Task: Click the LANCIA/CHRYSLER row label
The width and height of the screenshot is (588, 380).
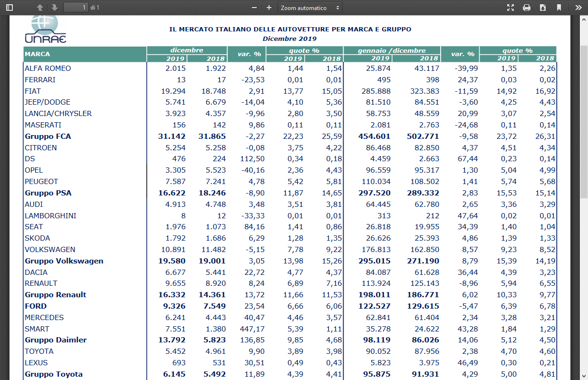Action: click(x=58, y=114)
